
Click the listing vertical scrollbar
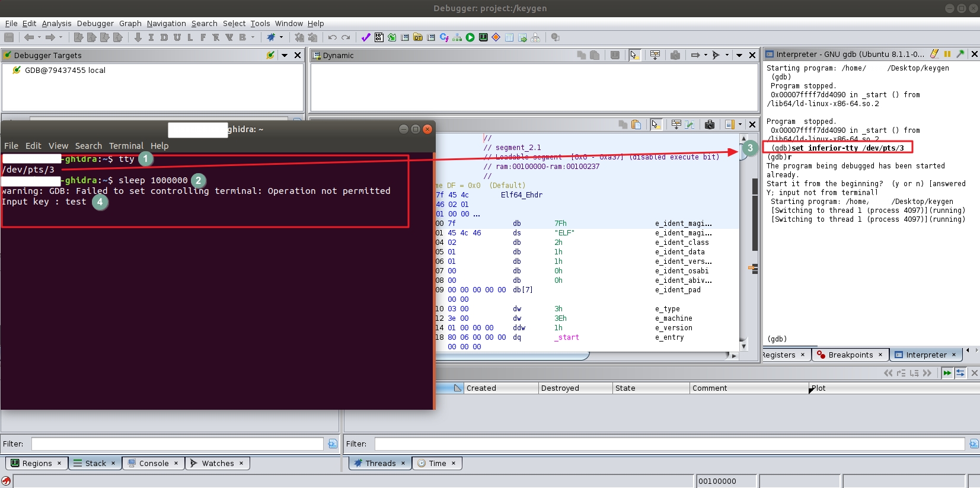[743, 243]
